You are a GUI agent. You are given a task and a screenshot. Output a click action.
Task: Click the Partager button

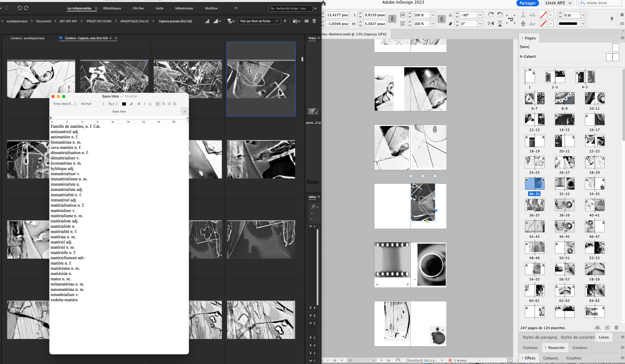click(x=527, y=3)
